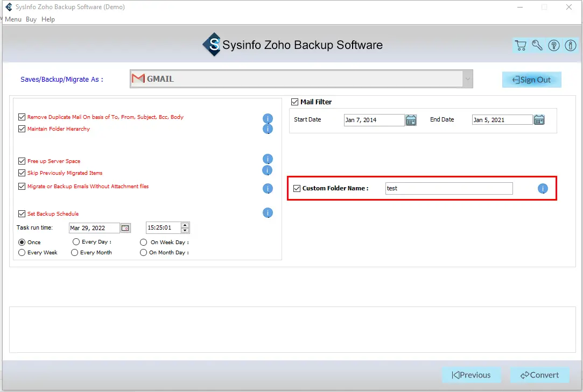Image resolution: width=583 pixels, height=392 pixels.
Task: Select the Every Week radio option
Action: [22, 252]
